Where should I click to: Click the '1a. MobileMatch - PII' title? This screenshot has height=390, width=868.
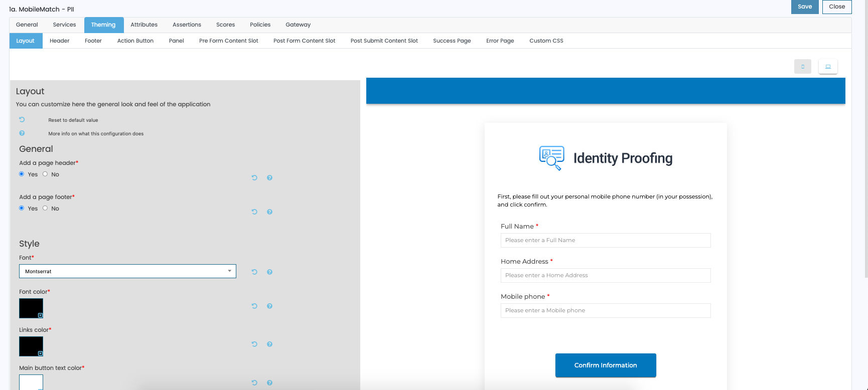(x=42, y=9)
